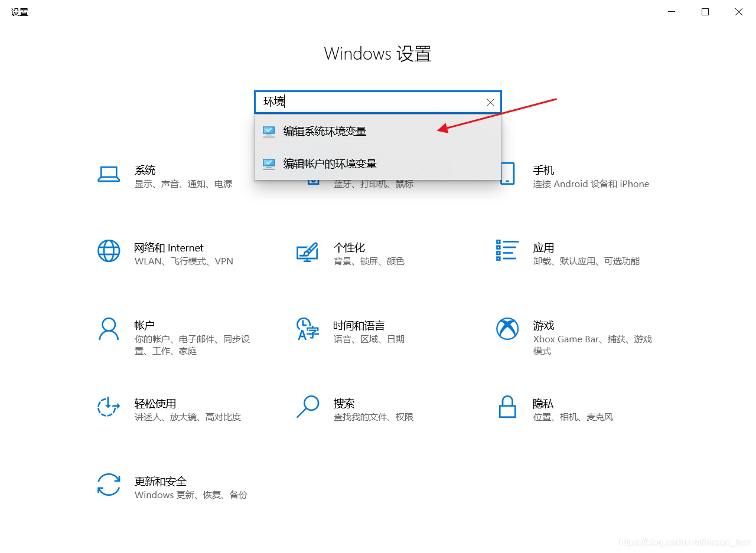756x553 pixels.
Task: Select 编辑帐户的环境变量 search suggestion
Action: [378, 163]
